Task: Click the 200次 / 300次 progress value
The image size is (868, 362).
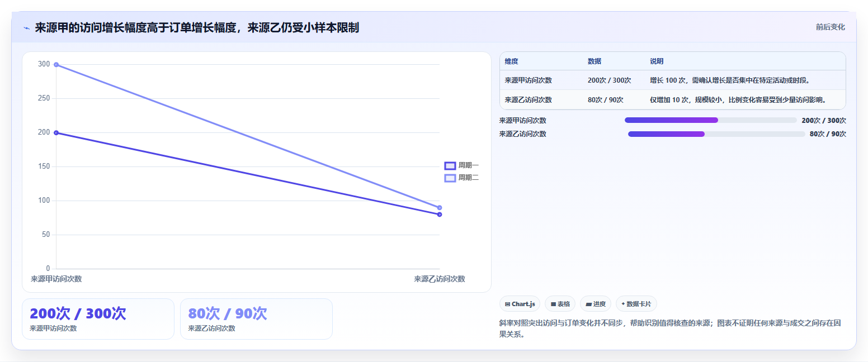Action: click(x=823, y=120)
